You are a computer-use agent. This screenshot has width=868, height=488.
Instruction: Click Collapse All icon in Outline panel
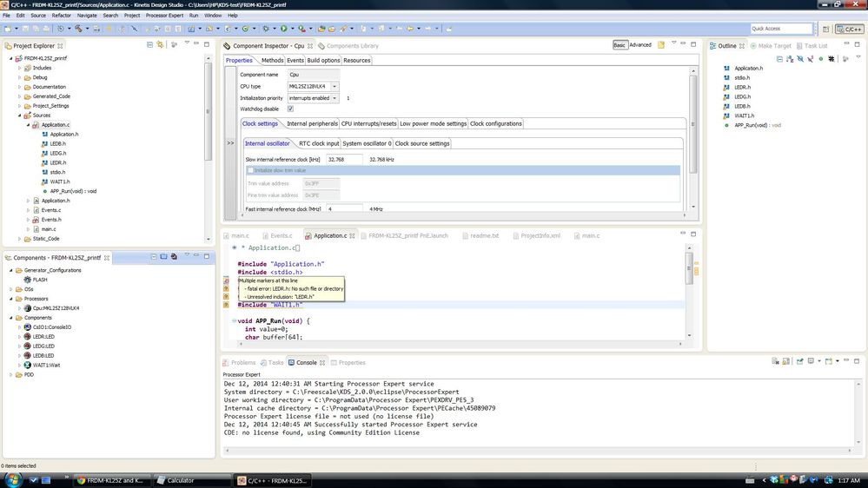click(x=779, y=59)
